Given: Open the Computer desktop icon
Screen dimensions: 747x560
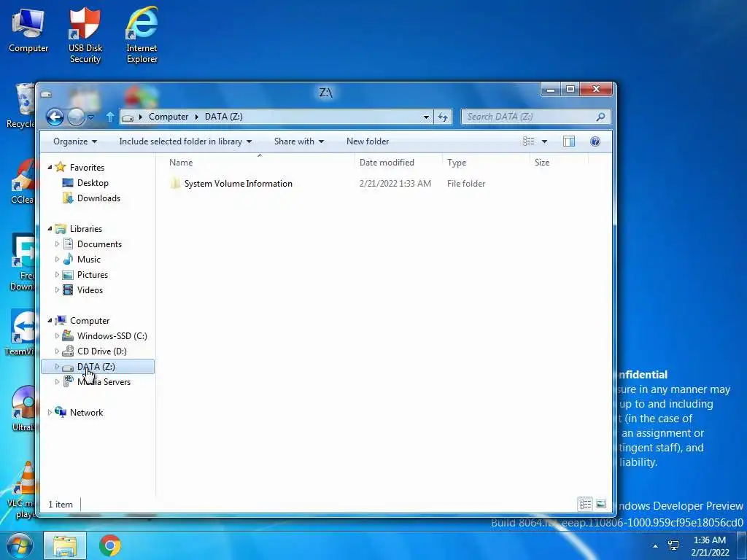Looking at the screenshot, I should click(28, 31).
